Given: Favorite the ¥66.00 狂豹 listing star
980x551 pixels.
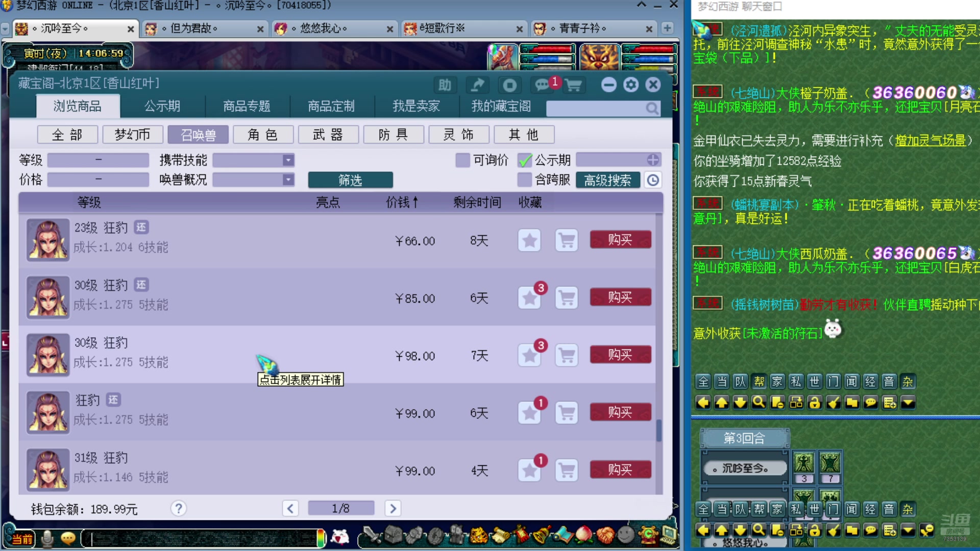Looking at the screenshot, I should [529, 240].
